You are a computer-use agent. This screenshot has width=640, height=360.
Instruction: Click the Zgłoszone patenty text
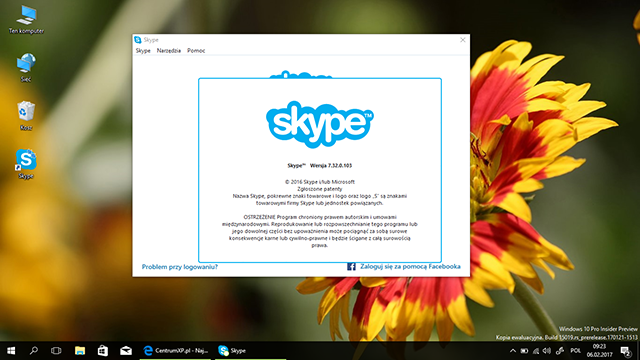point(320,189)
